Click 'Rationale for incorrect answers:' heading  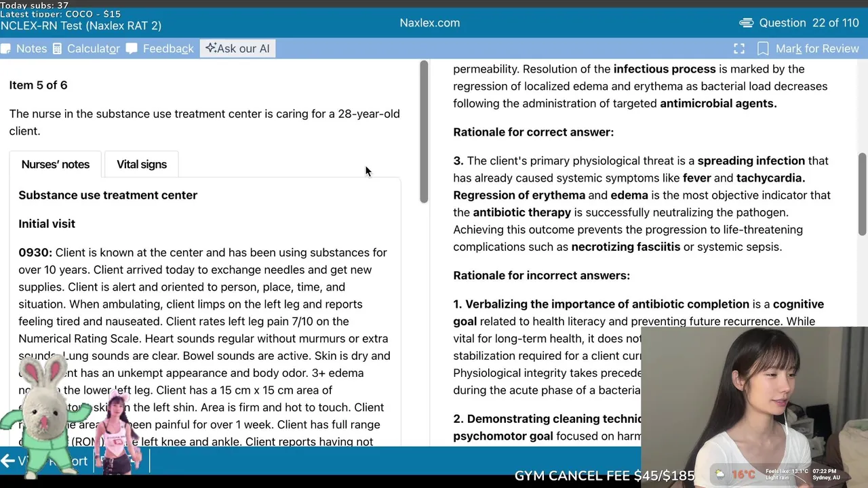point(542,276)
